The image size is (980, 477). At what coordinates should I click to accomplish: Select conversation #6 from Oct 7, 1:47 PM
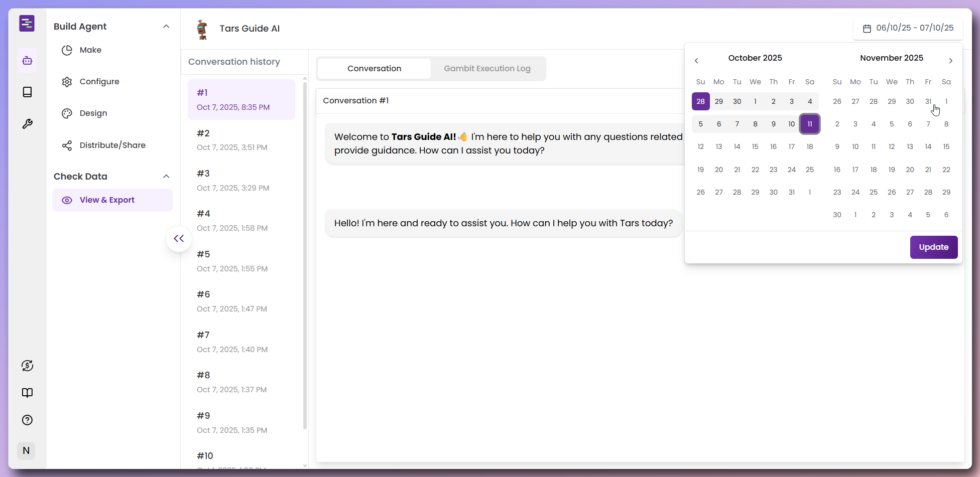point(241,301)
